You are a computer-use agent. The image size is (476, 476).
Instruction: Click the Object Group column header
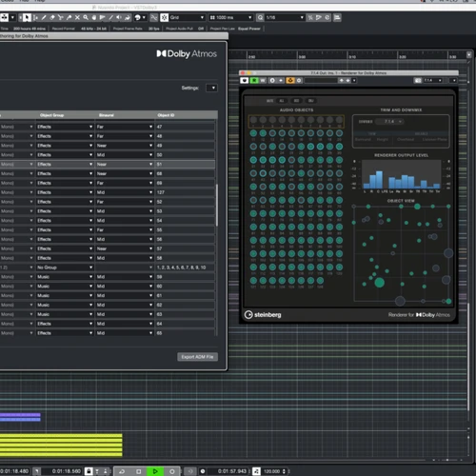point(52,115)
